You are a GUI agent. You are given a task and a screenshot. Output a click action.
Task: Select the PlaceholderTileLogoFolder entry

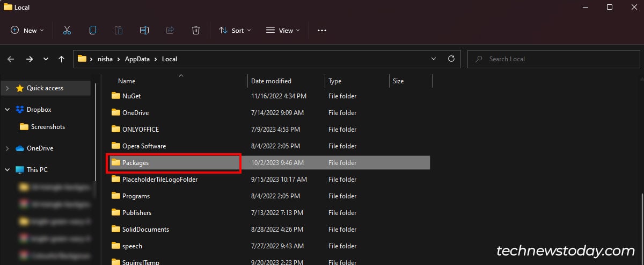pyautogui.click(x=160, y=180)
